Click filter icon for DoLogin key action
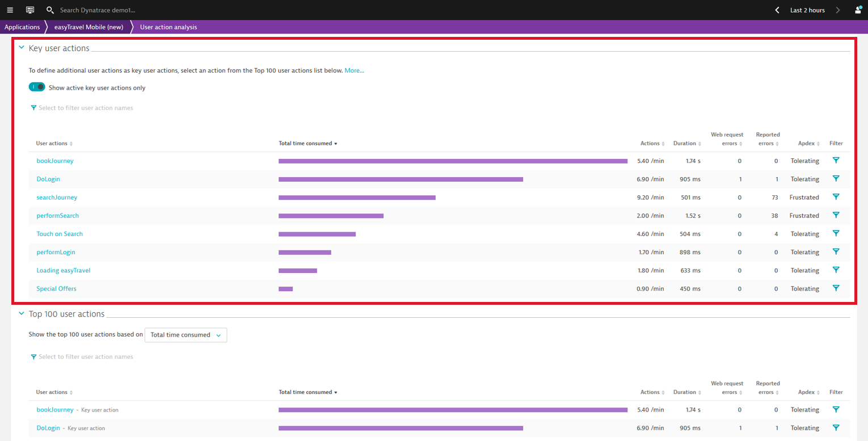This screenshot has height=441, width=868. 836,179
